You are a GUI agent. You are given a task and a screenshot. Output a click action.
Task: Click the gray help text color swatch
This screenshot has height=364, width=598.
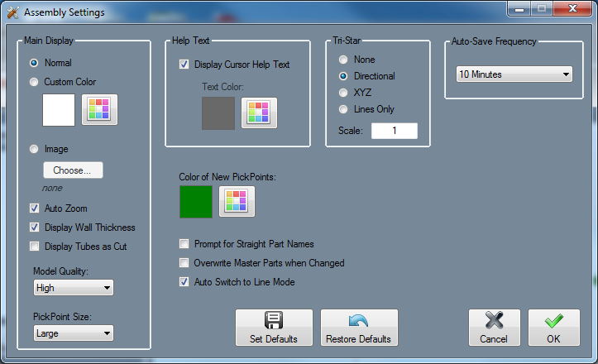218,113
